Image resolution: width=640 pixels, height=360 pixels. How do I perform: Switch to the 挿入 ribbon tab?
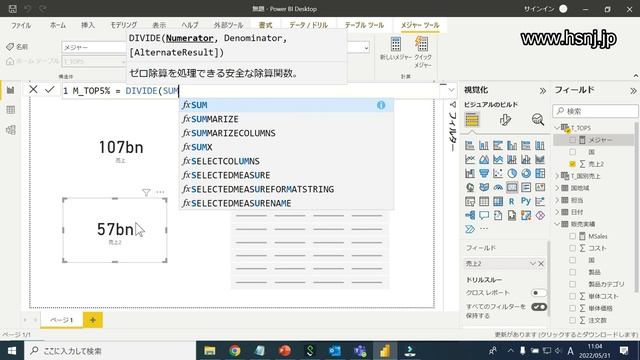tap(88, 25)
